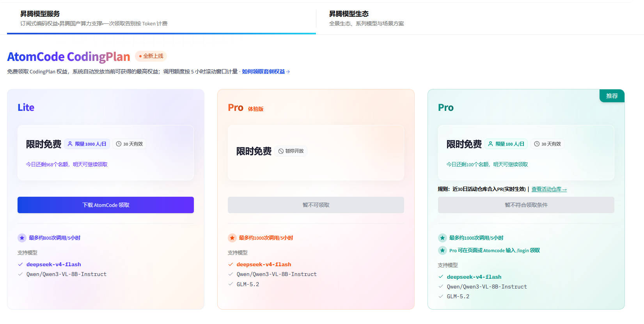Click the ban icon beside 暂停开放
The image size is (644, 324).
click(x=281, y=151)
